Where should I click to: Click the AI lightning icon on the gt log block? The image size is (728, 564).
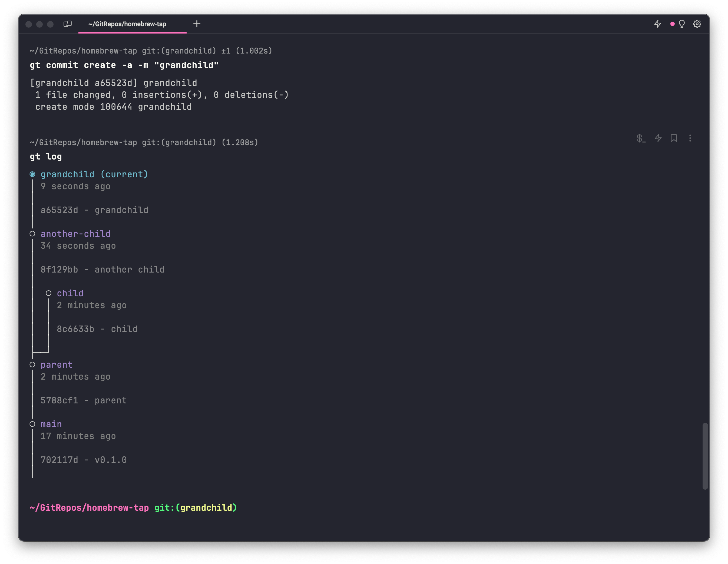tap(658, 138)
